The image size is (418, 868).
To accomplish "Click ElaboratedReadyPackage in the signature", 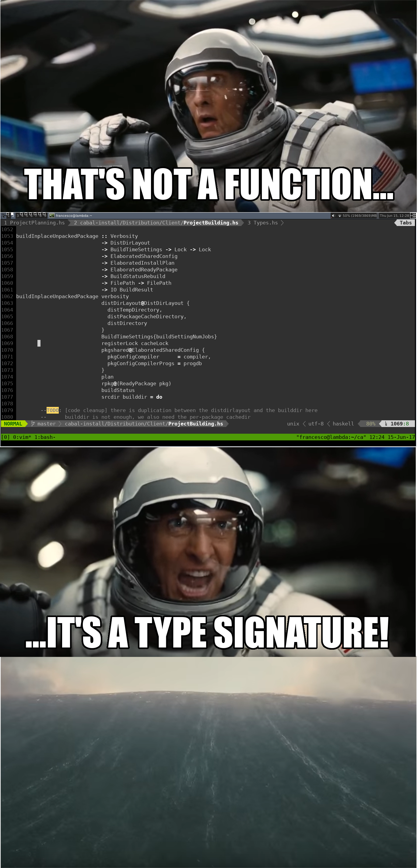I will pyautogui.click(x=144, y=270).
